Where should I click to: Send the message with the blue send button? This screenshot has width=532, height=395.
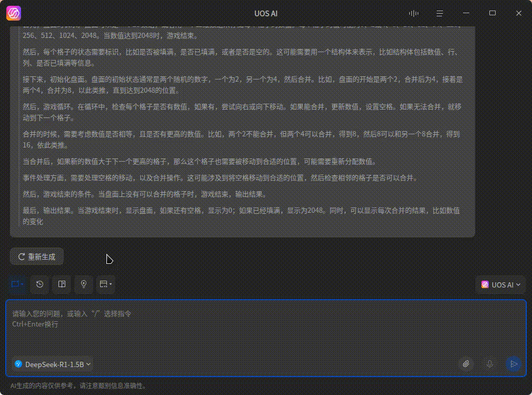(514, 364)
